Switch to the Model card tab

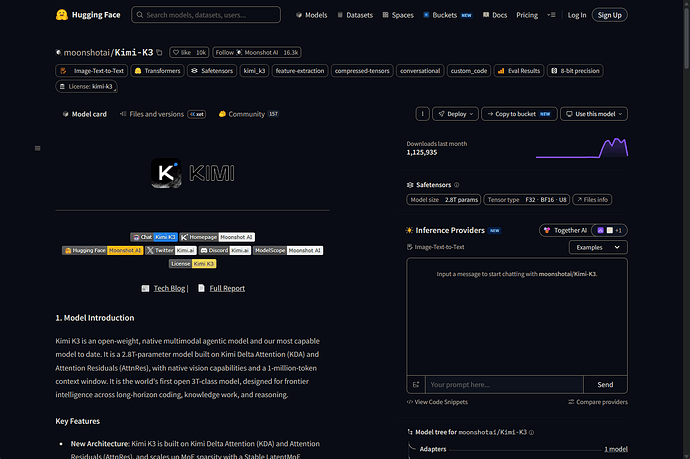click(84, 114)
